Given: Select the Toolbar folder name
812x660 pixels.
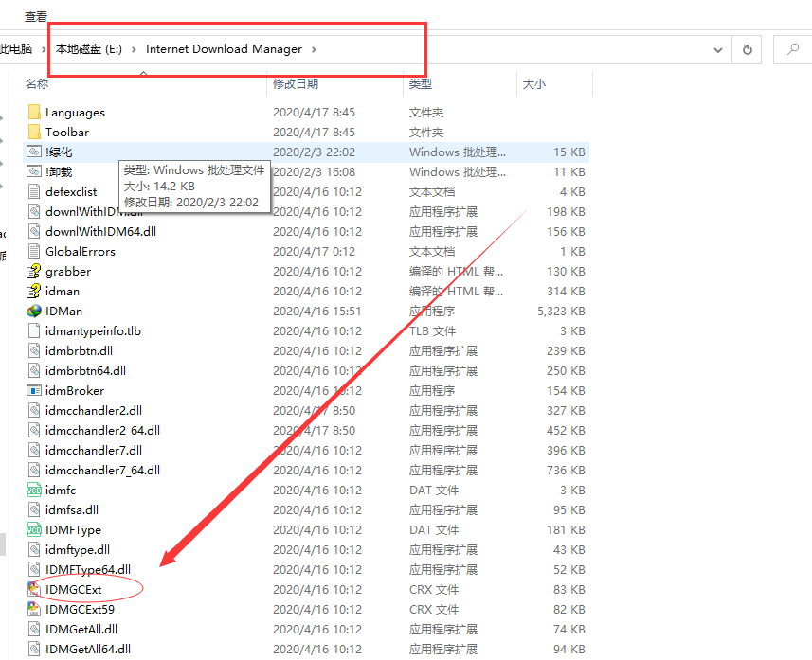Looking at the screenshot, I should [67, 132].
